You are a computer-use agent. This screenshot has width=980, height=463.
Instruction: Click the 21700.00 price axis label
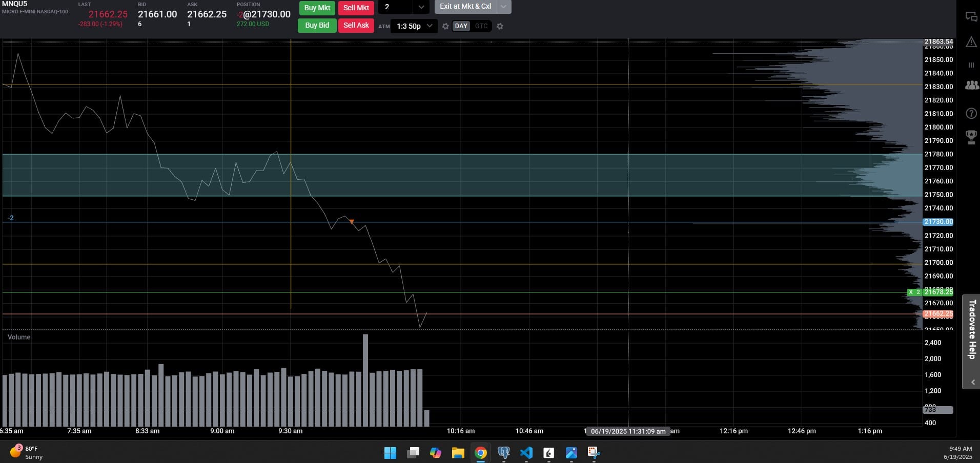point(938,262)
